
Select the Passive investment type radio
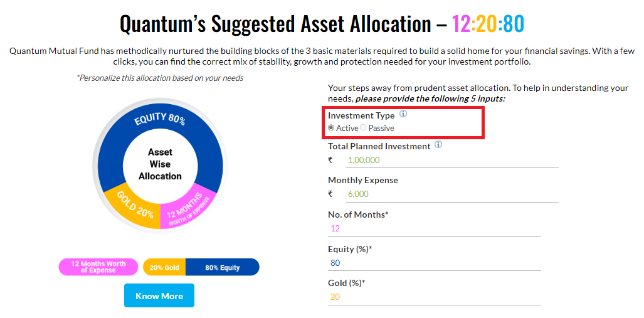click(363, 128)
